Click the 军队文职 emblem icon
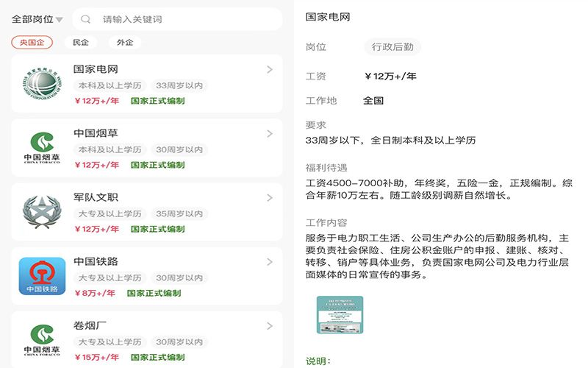The height and width of the screenshot is (368, 588). (x=42, y=212)
